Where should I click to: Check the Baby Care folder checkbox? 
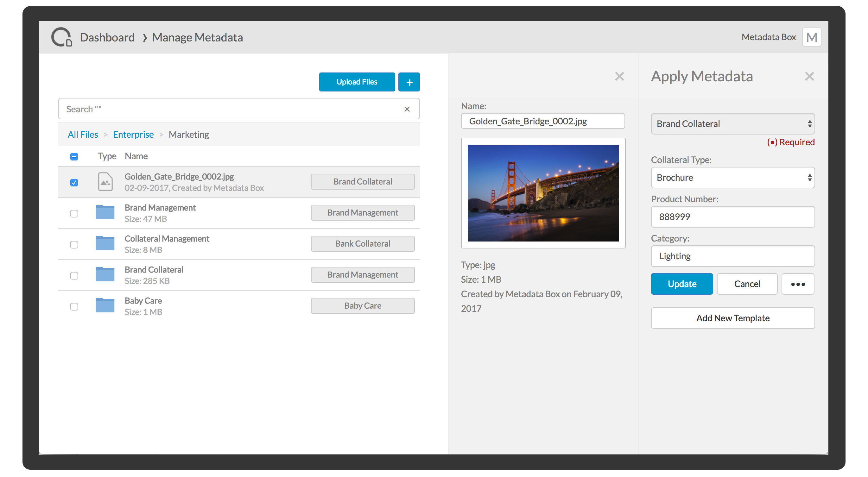click(x=74, y=306)
